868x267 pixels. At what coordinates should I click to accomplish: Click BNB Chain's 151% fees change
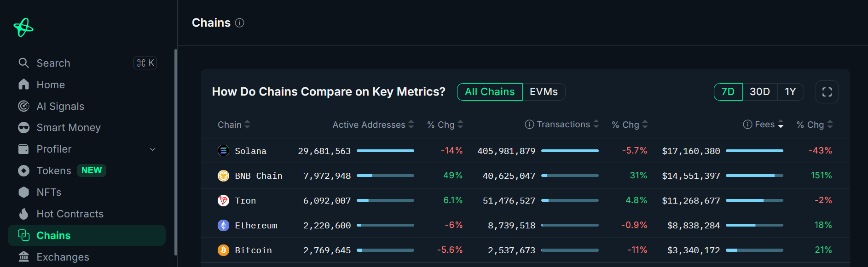pyautogui.click(x=821, y=176)
